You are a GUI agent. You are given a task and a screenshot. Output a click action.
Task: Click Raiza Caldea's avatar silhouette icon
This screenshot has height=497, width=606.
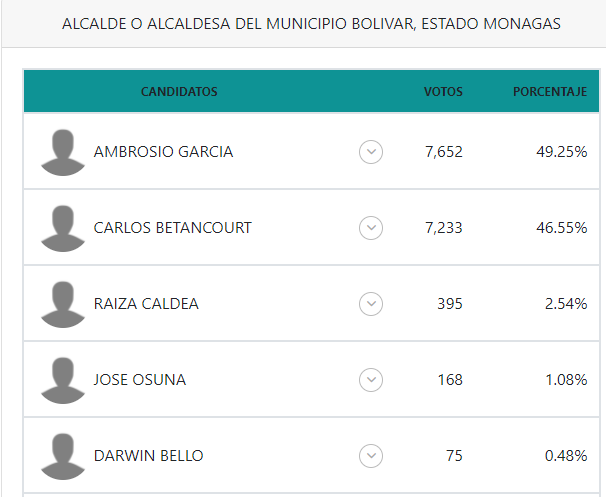[x=63, y=305]
